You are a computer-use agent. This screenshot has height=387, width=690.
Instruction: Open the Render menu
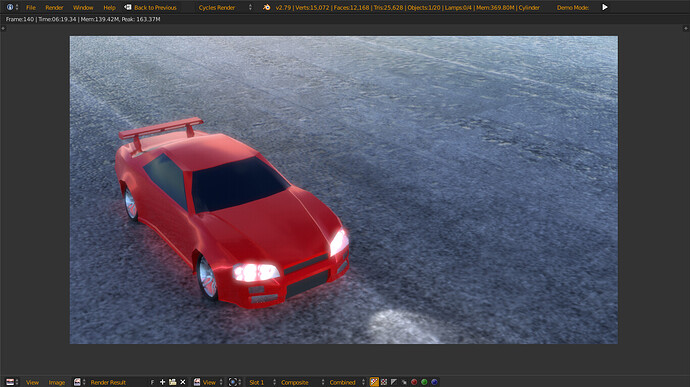click(x=54, y=7)
